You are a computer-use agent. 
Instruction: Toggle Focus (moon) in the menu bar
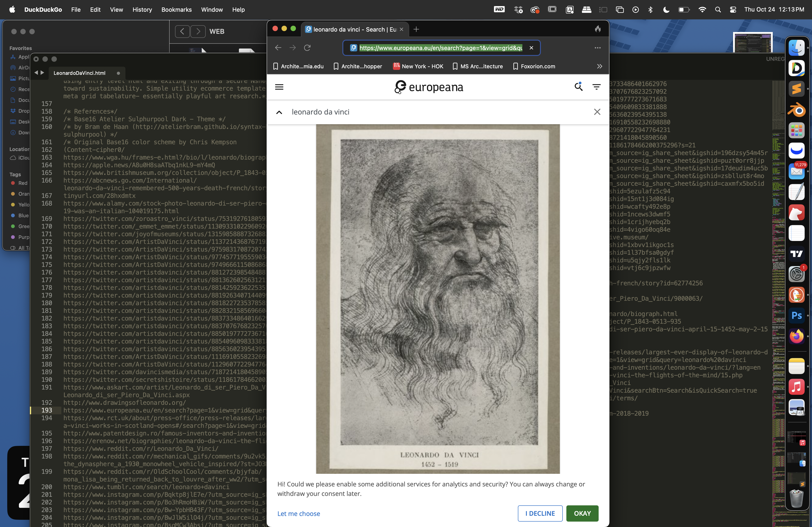(x=666, y=9)
